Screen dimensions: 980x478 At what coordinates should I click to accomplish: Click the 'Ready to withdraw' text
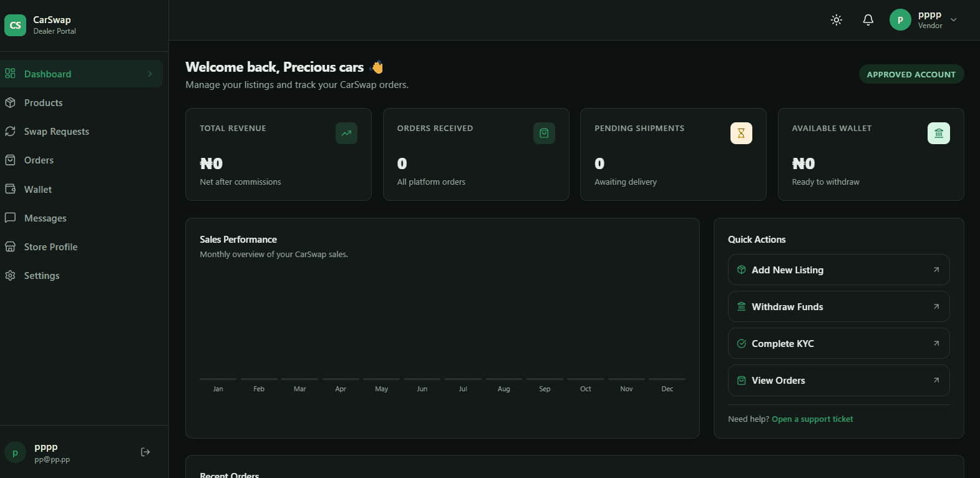(x=825, y=182)
